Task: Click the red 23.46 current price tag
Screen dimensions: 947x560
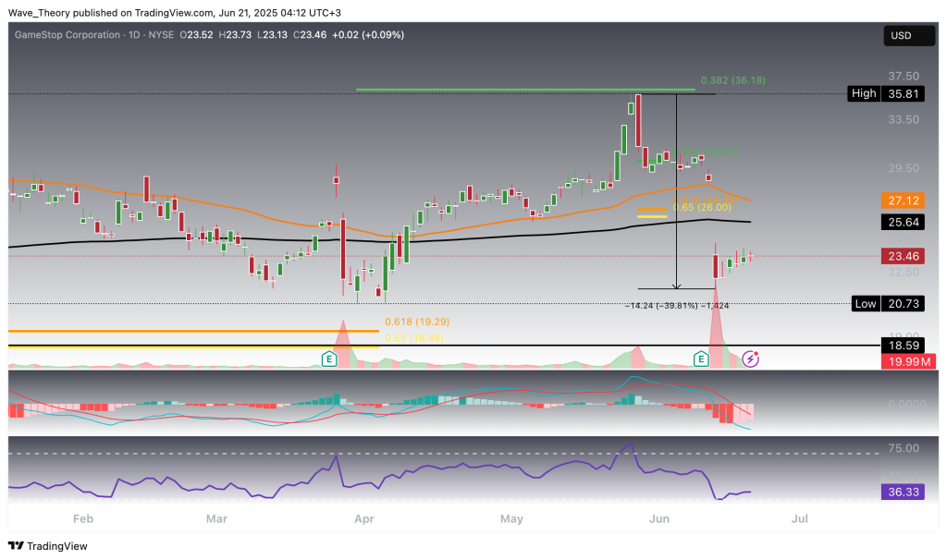Action: (x=903, y=257)
